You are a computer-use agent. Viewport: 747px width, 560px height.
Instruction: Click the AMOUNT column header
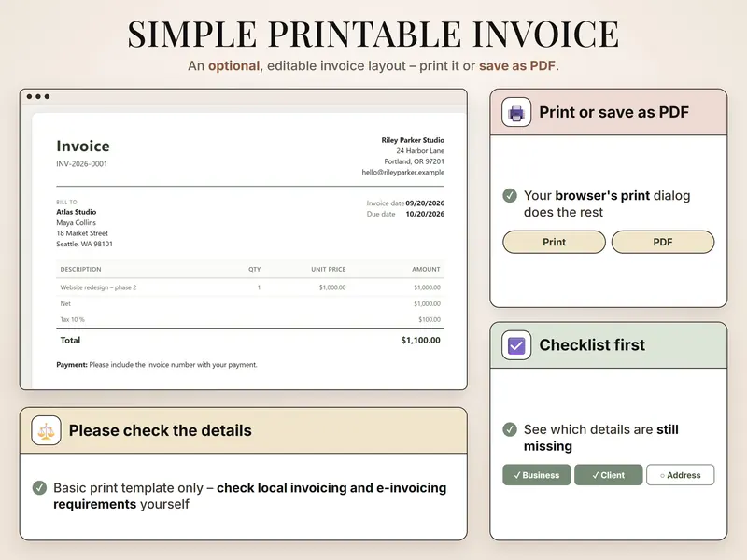(426, 269)
